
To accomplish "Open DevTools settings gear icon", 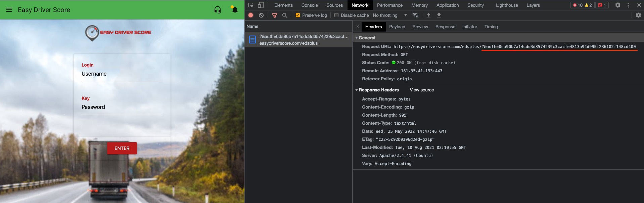I will (x=618, y=5).
